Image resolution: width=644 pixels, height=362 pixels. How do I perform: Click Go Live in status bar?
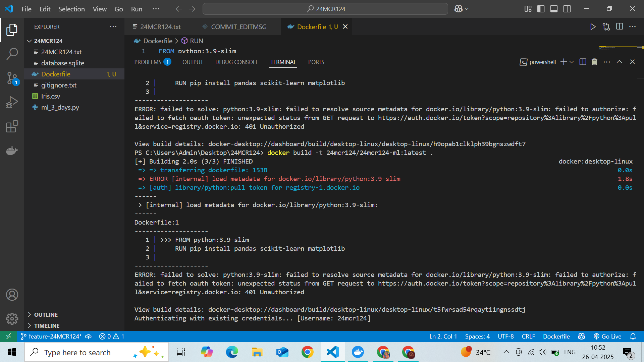607,336
